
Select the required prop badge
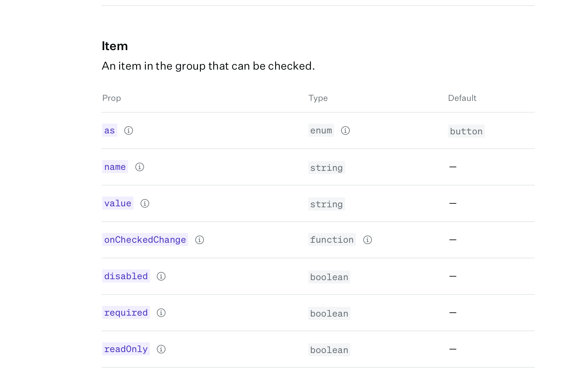(126, 313)
